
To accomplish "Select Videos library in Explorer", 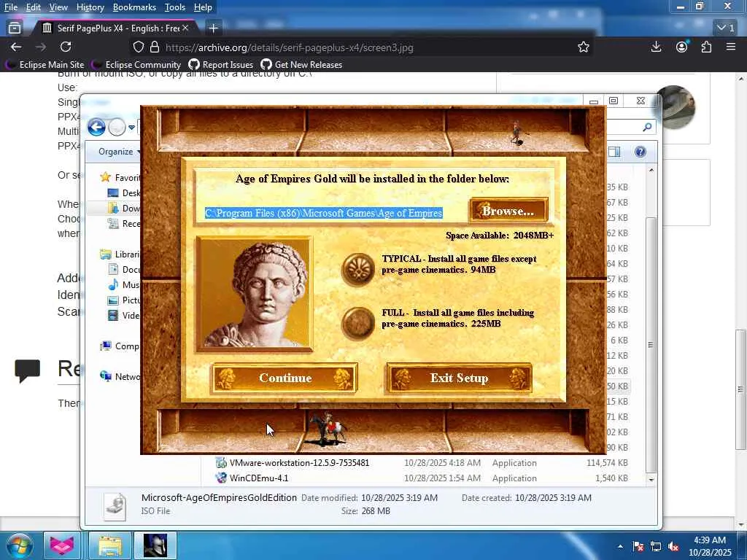I will click(x=124, y=315).
